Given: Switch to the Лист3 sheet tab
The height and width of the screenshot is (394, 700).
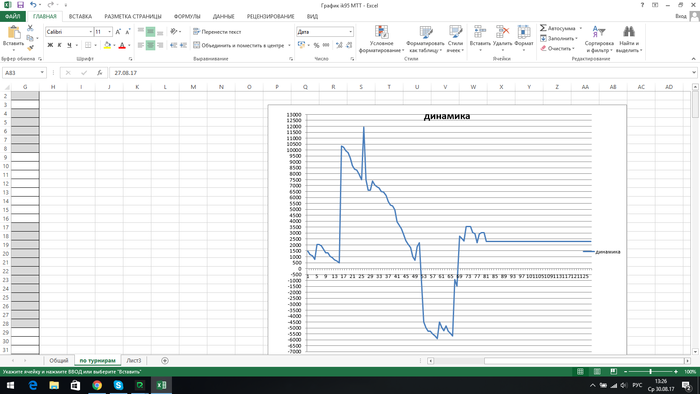Looking at the screenshot, I should point(133,361).
